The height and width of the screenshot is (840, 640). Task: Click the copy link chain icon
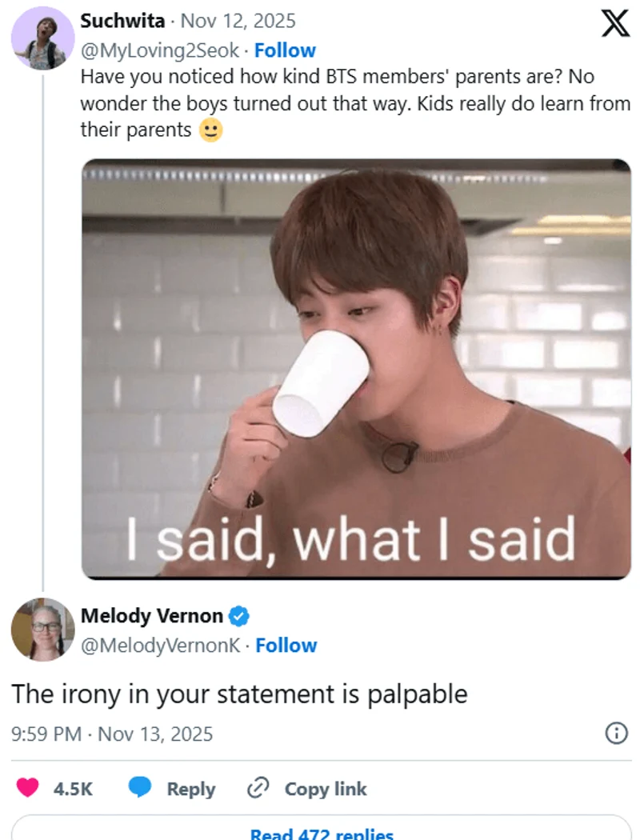(258, 788)
